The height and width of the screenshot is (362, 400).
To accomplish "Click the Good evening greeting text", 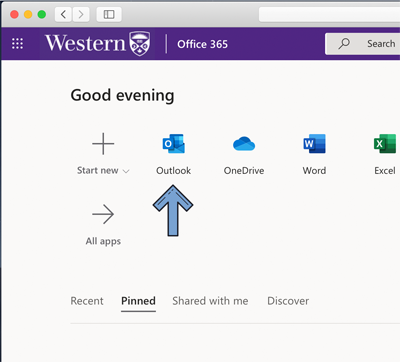I will (x=122, y=96).
